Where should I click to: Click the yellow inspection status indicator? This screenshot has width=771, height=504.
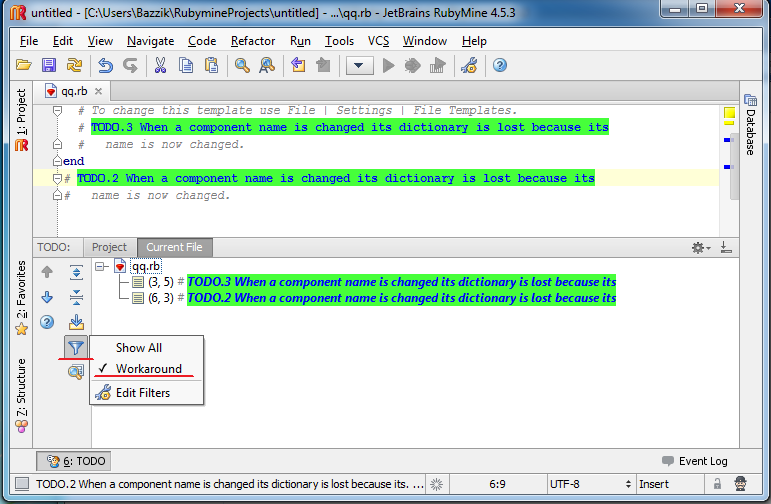(x=729, y=114)
